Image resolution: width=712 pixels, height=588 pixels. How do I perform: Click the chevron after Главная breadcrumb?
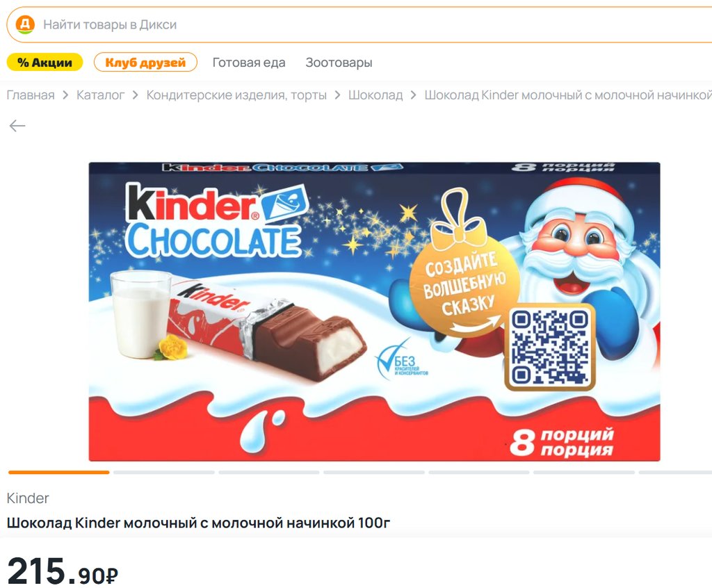65,95
